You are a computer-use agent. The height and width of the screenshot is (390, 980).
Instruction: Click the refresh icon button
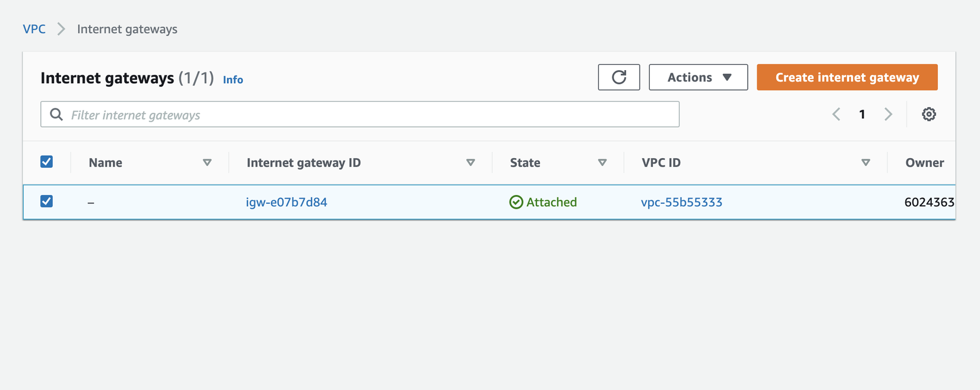618,77
